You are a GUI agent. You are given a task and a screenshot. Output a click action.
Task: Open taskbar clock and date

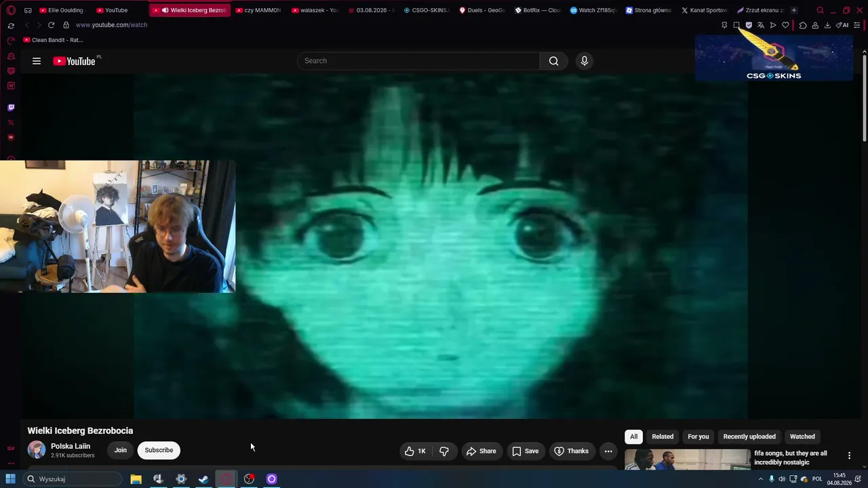pos(840,479)
